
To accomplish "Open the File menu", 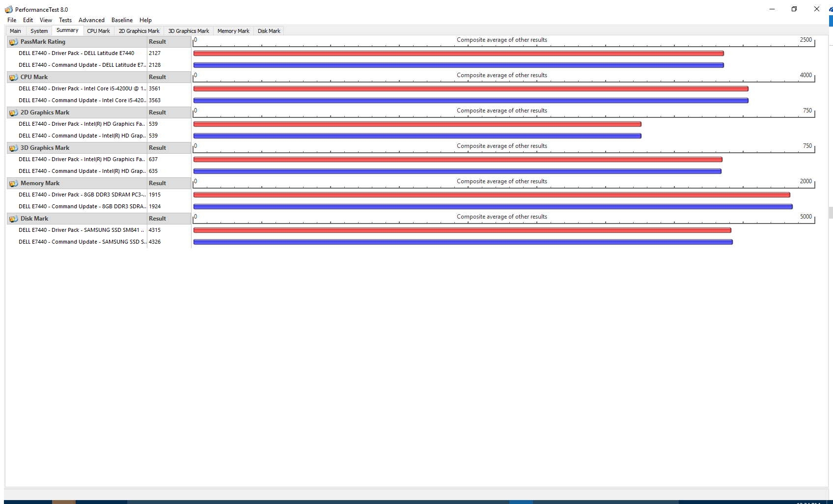I will pyautogui.click(x=12, y=20).
